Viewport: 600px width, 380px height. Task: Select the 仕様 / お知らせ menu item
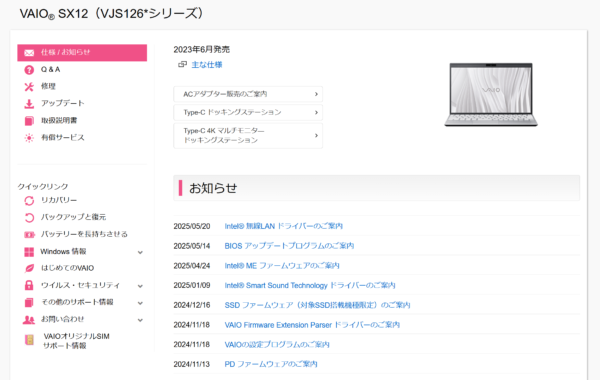[82, 52]
